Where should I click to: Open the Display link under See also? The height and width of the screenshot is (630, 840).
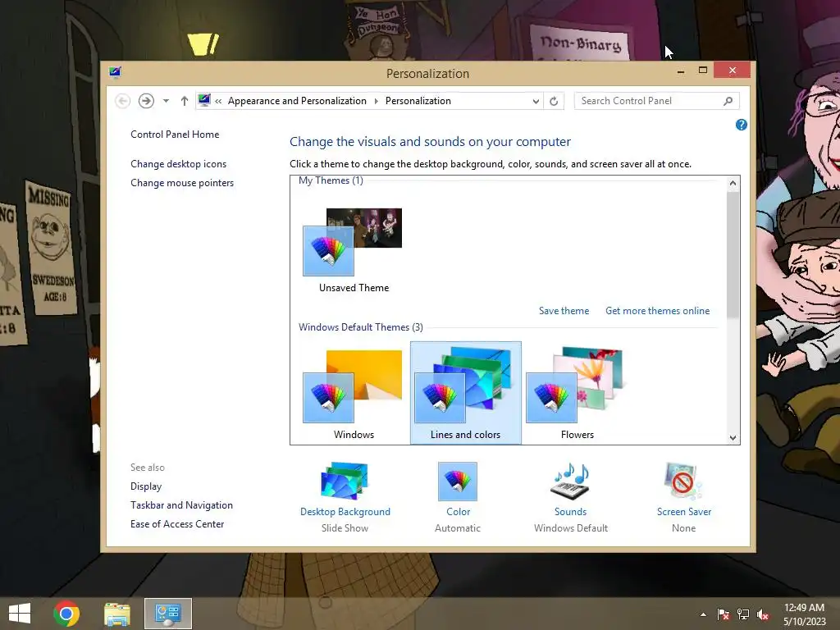[x=146, y=486]
